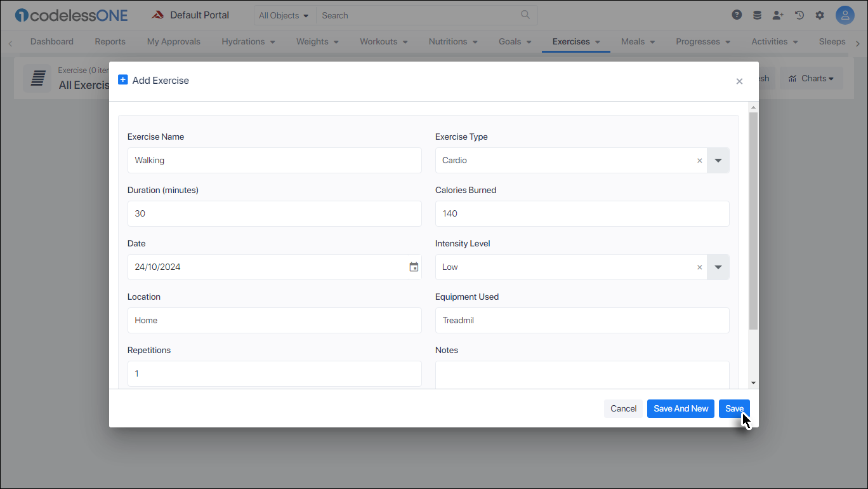Clear the Low intensity level selection
Viewport: 868px width, 489px height.
click(x=699, y=267)
